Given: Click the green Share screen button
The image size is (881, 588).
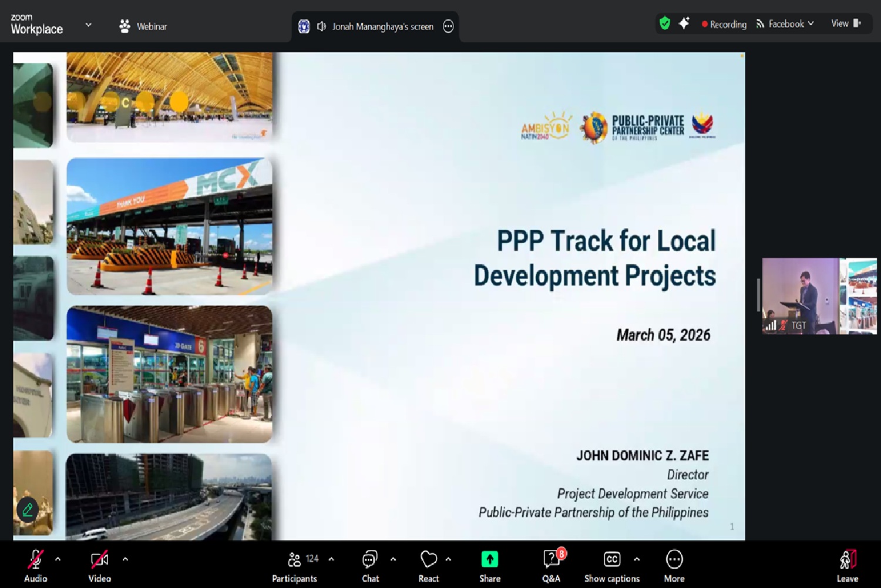Looking at the screenshot, I should [x=489, y=560].
